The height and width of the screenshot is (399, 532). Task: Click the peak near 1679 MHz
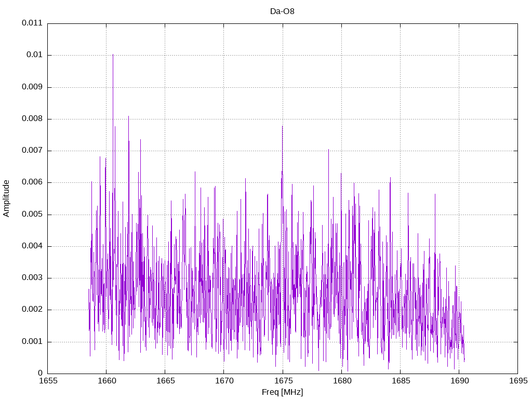[328, 150]
